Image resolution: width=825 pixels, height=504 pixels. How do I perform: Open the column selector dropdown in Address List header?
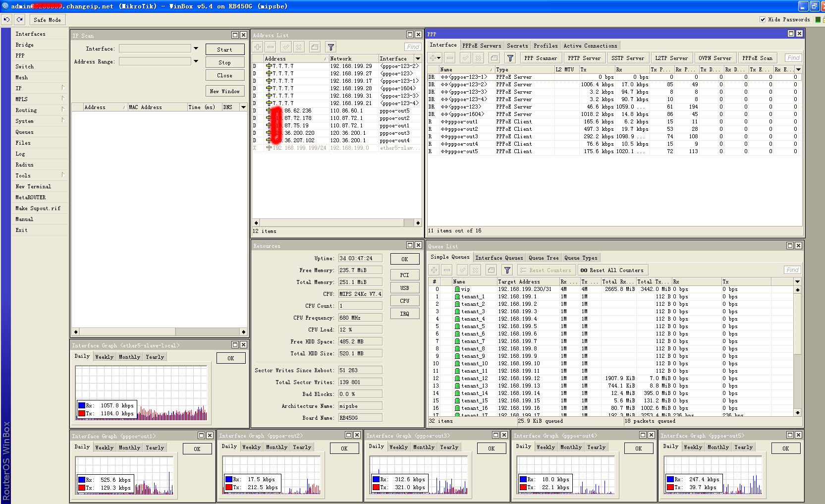pos(418,58)
